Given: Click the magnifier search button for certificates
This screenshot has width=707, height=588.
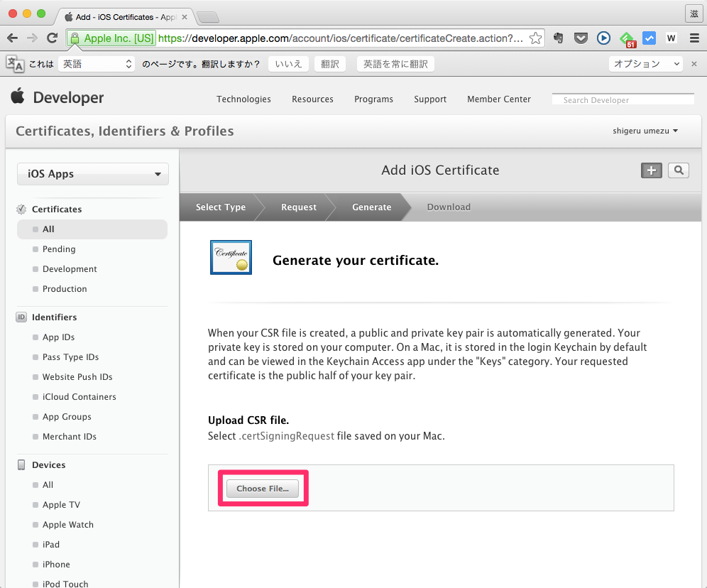Looking at the screenshot, I should [678, 170].
